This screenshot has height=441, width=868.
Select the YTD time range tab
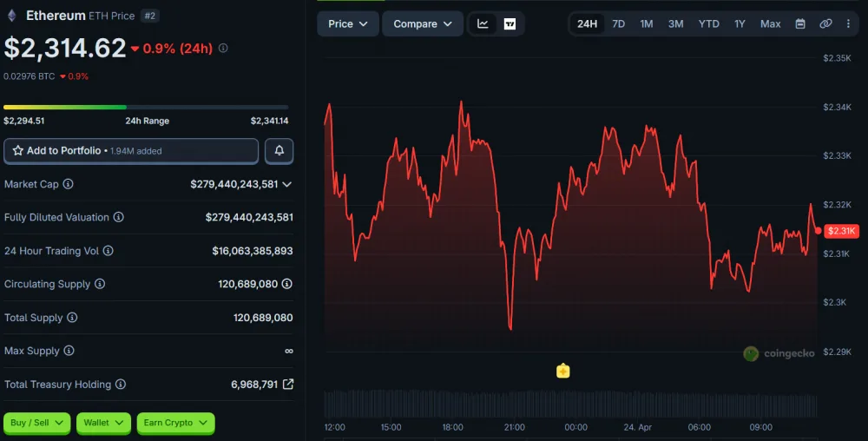point(708,23)
